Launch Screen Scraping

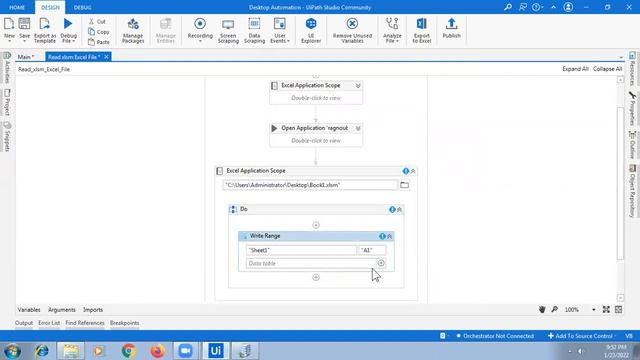[x=228, y=30]
